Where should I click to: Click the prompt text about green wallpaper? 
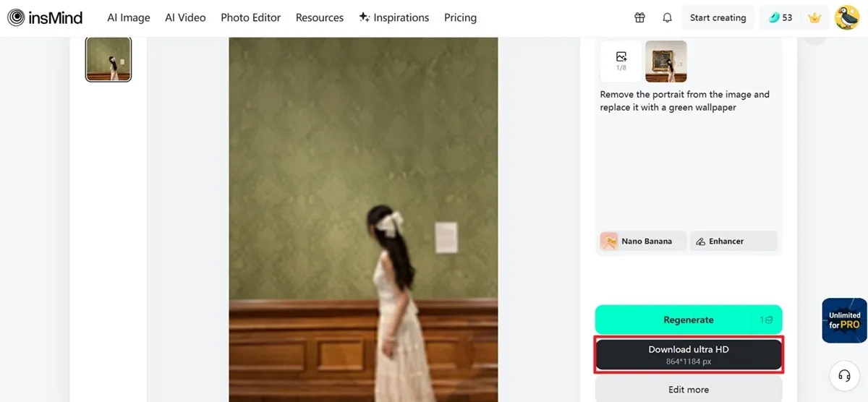pyautogui.click(x=684, y=100)
